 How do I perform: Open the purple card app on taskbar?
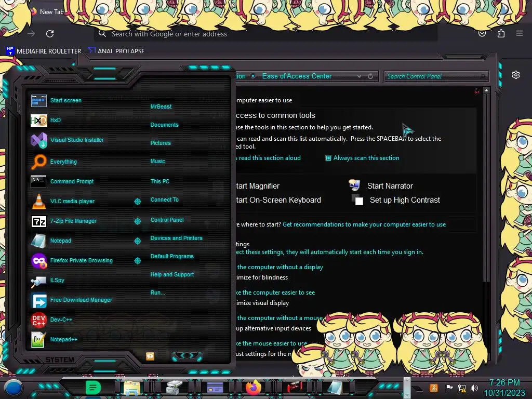point(215,388)
